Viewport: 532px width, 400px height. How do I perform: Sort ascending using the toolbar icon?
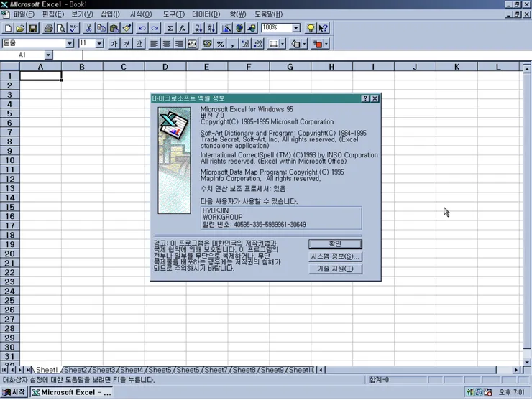coord(198,28)
